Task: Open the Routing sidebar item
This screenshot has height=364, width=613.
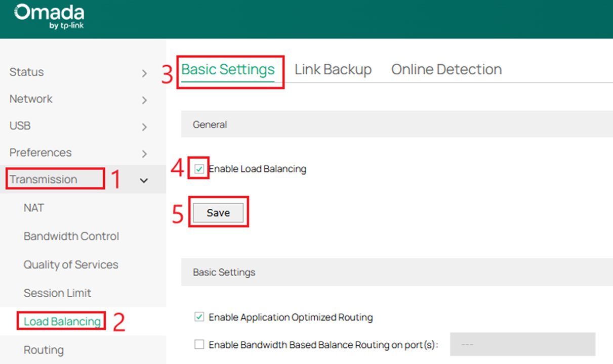Action: coord(44,350)
